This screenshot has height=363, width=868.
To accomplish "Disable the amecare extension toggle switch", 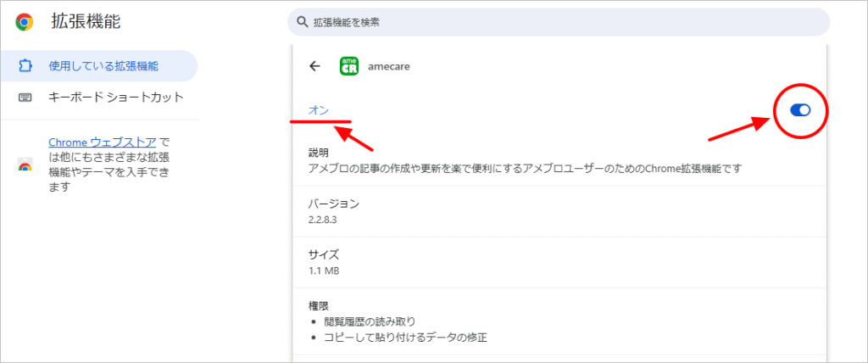I will pyautogui.click(x=799, y=110).
